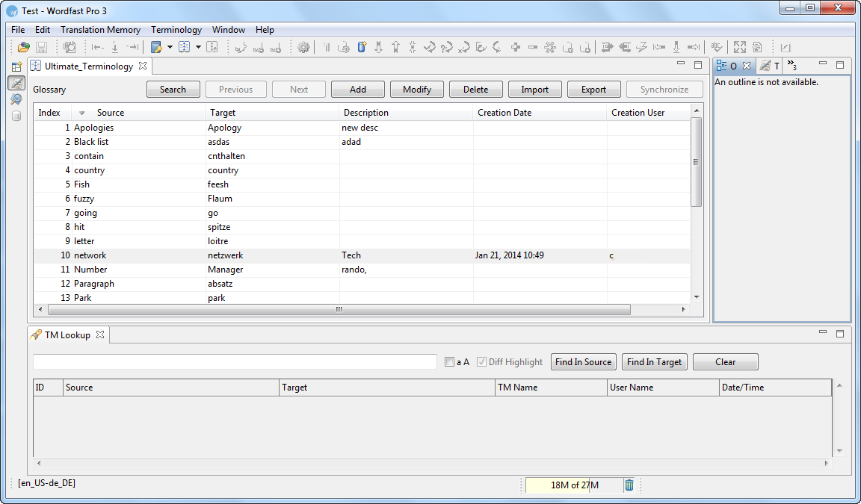Click the blue open-book terminology toolbar icon
Viewport: 861px width, 504px height.
(x=185, y=47)
